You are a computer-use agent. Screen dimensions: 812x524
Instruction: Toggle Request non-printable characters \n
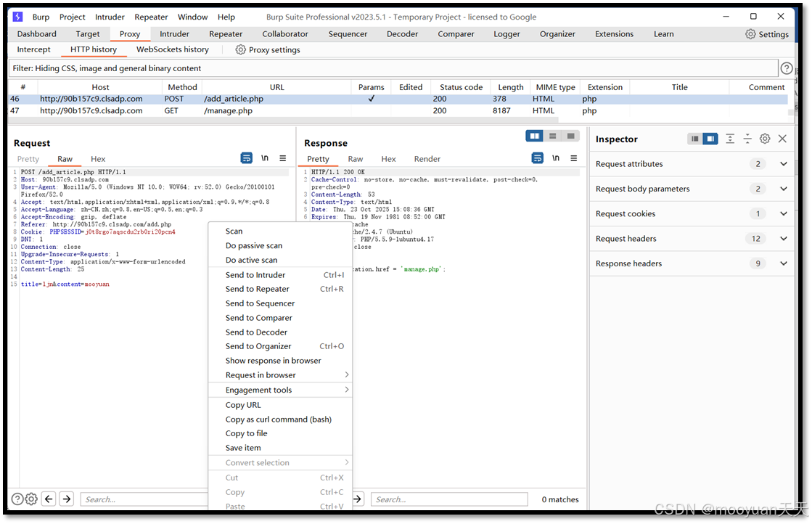point(265,158)
